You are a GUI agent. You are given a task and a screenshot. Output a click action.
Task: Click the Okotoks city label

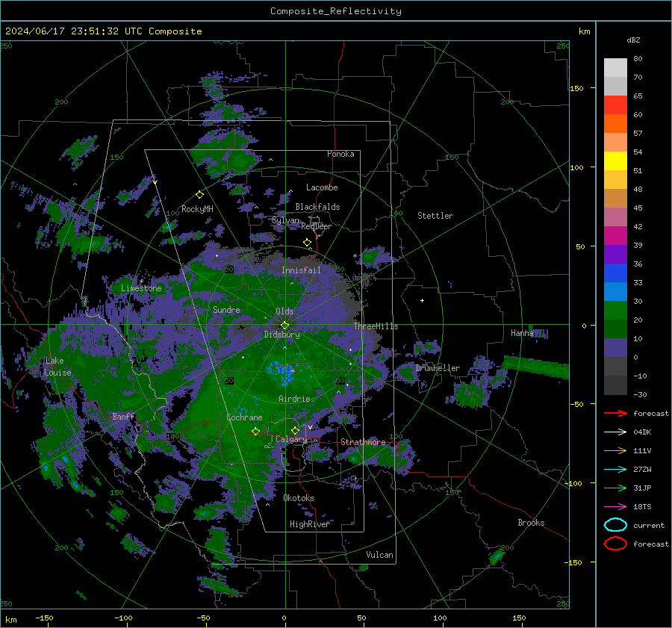pyautogui.click(x=299, y=498)
